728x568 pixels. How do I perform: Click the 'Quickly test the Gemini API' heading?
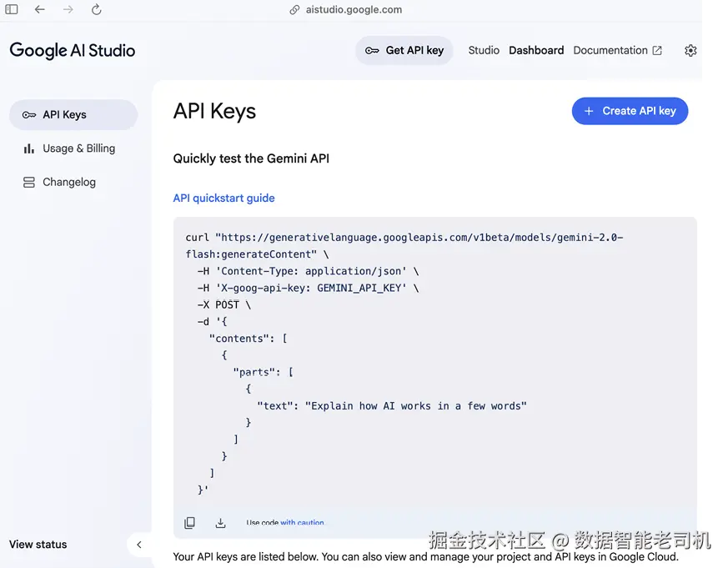(x=251, y=158)
